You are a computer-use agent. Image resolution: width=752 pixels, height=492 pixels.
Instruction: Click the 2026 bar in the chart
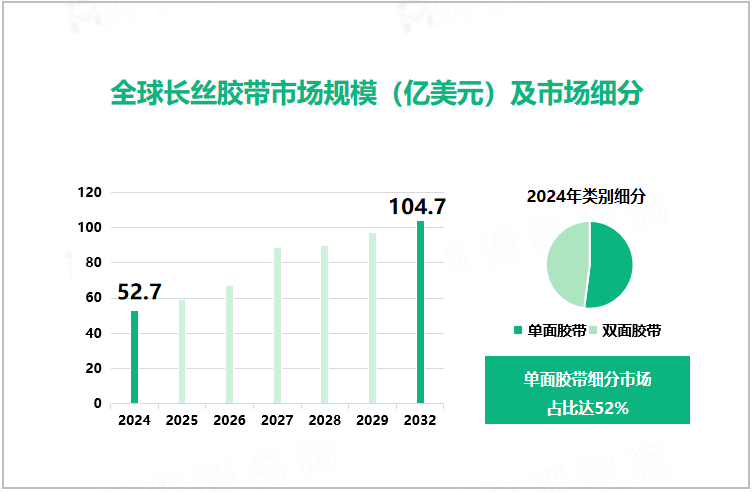(229, 345)
